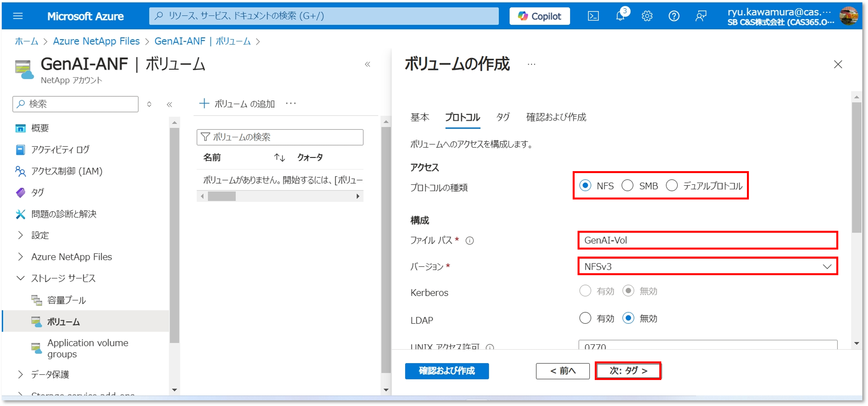Viewport: 868px width, 406px height.
Task: Go to Azure NetApp Files breadcrumb
Action: click(96, 41)
